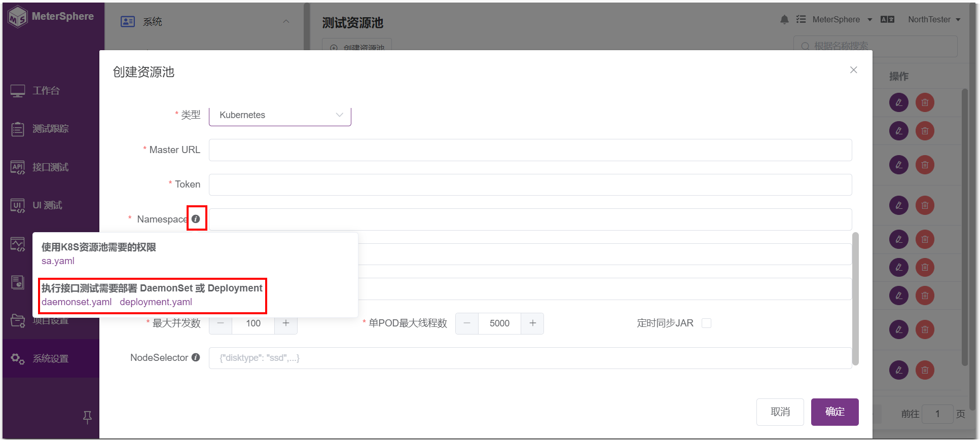Click the Namespace input field
Viewport: 980px width, 443px height.
pos(530,219)
